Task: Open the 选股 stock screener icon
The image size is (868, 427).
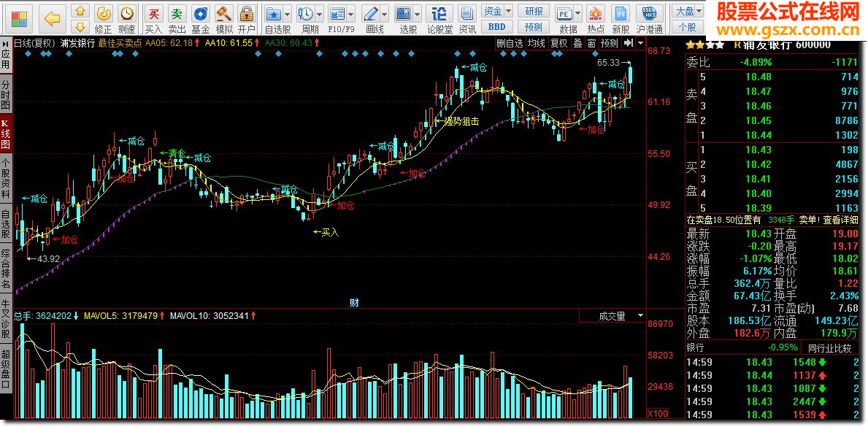Action: coord(404,13)
